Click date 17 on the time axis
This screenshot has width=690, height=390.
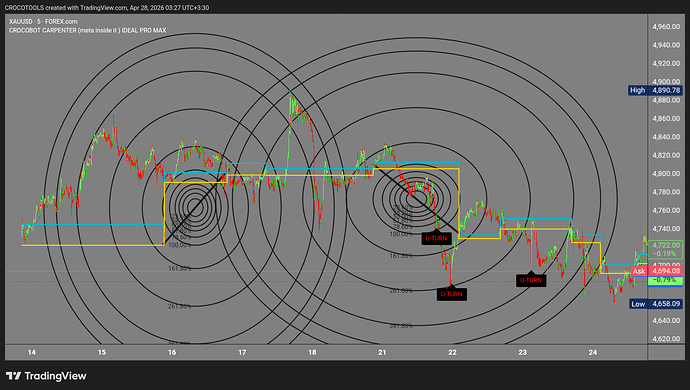tap(242, 352)
